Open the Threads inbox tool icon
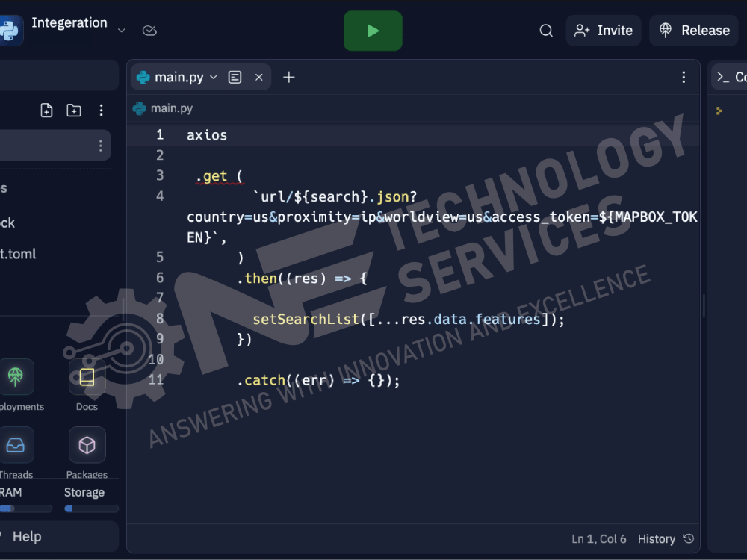Image resolution: width=747 pixels, height=560 pixels. pos(15,445)
